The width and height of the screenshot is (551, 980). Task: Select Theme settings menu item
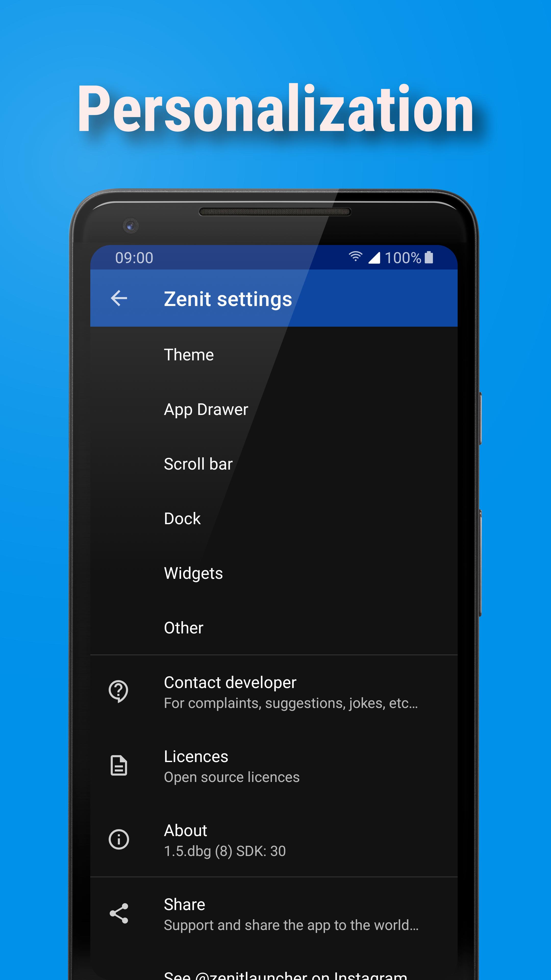coord(188,355)
